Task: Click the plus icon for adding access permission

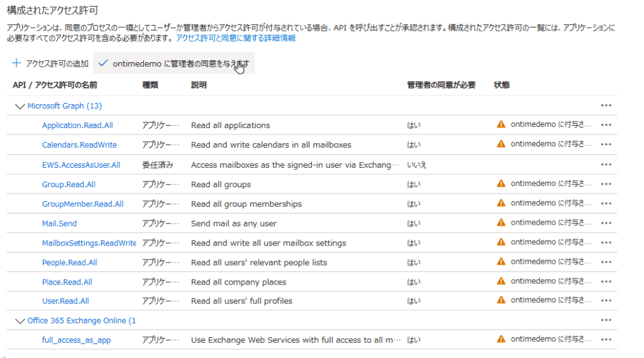Action: click(16, 63)
